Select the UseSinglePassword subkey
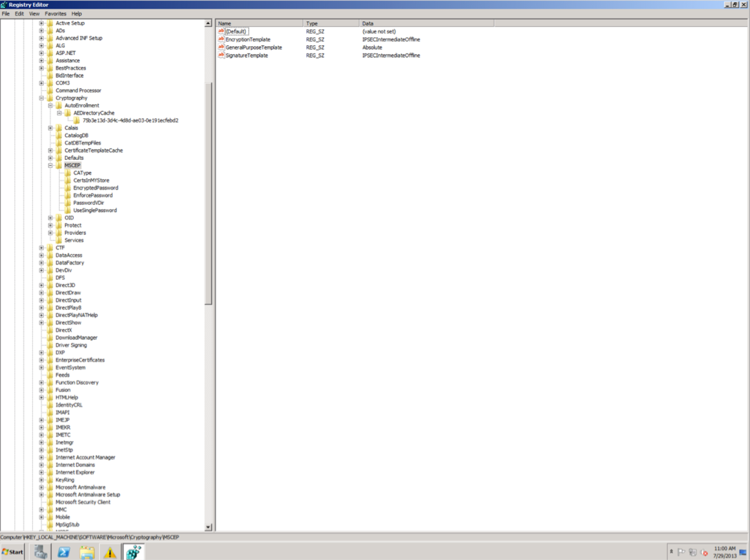The width and height of the screenshot is (750, 560). pyautogui.click(x=95, y=210)
